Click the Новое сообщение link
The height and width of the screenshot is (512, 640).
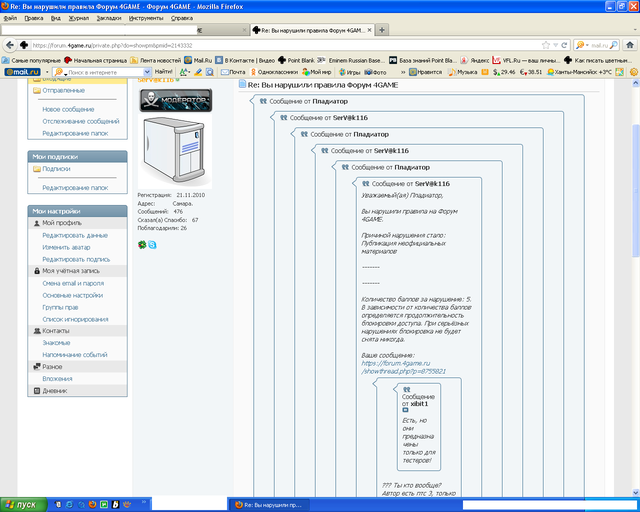pyautogui.click(x=68, y=108)
